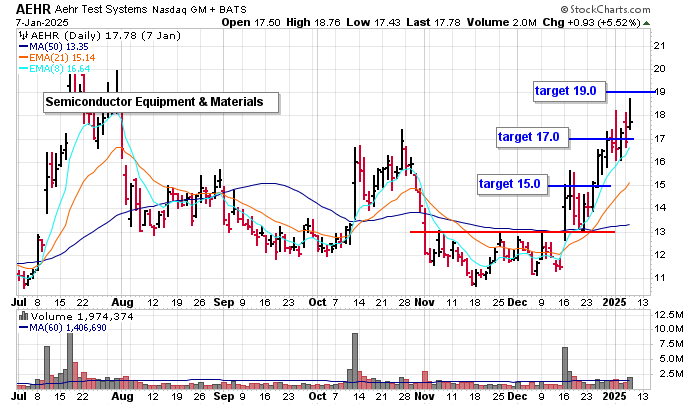Click the MA(50) 13.35 legend text
This screenshot has height=405, width=700.
pos(59,47)
